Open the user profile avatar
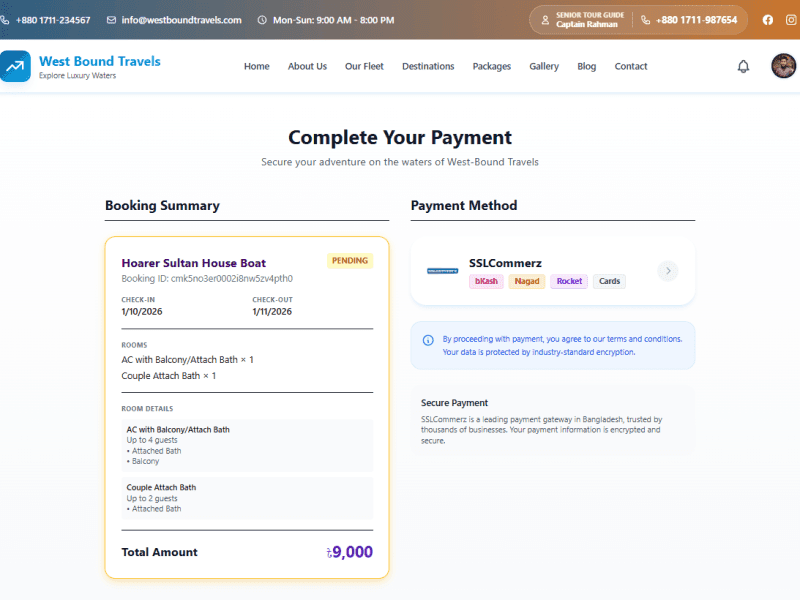 (783, 66)
